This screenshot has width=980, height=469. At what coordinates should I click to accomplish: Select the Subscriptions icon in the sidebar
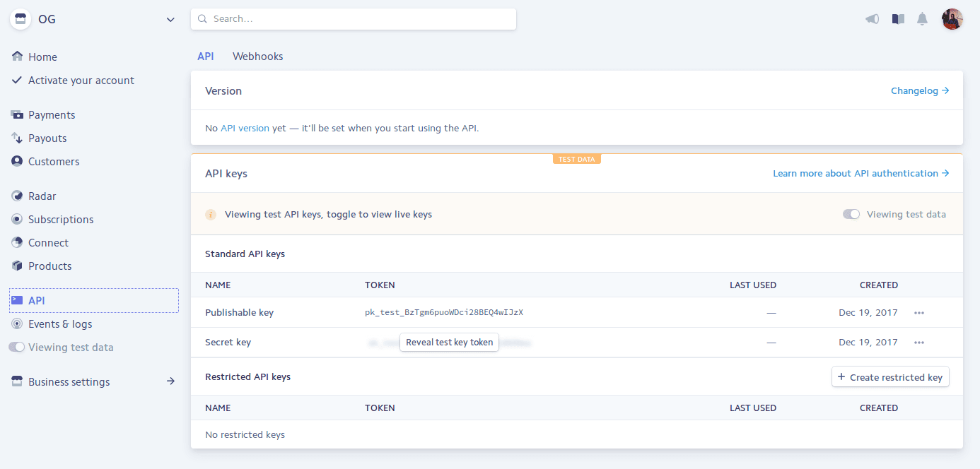coord(17,219)
